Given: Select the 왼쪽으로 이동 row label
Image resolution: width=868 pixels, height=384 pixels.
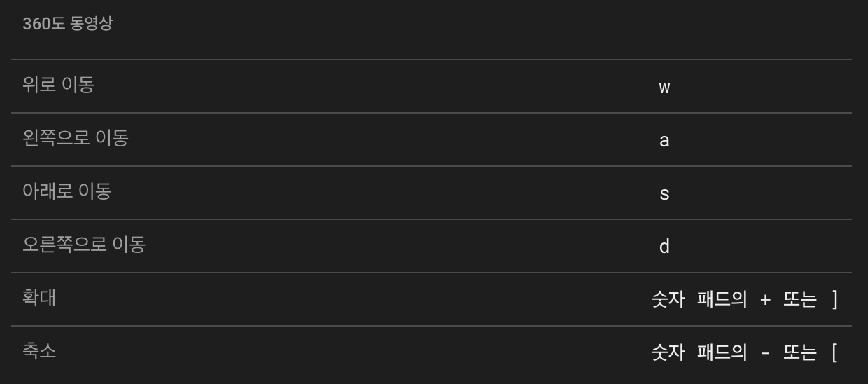Looking at the screenshot, I should coord(76,138).
